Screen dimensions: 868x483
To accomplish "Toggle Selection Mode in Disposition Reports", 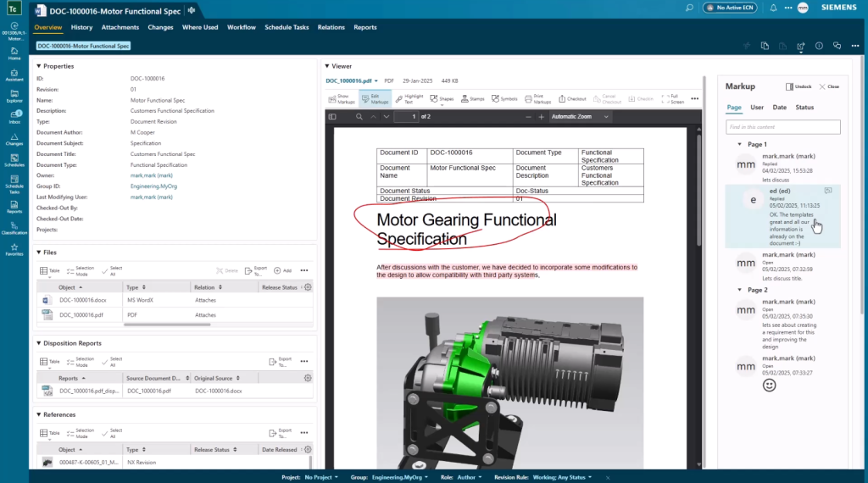I will tap(81, 361).
